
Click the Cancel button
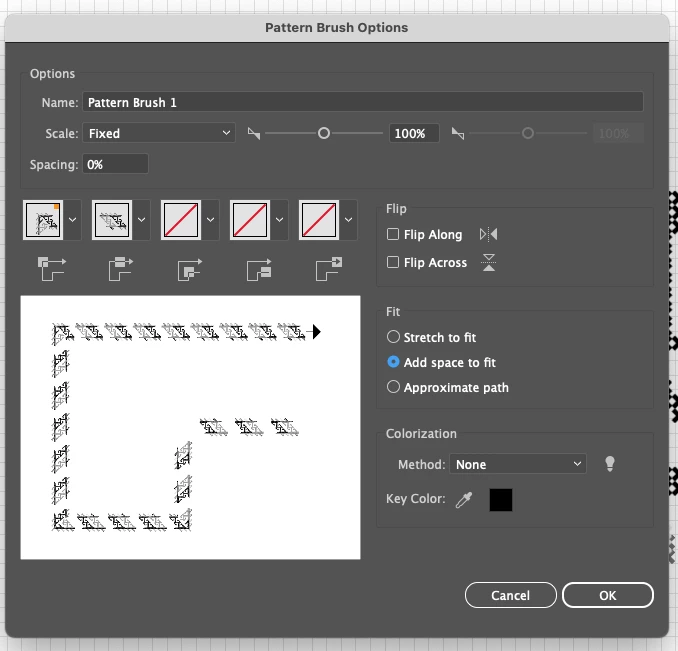[x=511, y=595]
